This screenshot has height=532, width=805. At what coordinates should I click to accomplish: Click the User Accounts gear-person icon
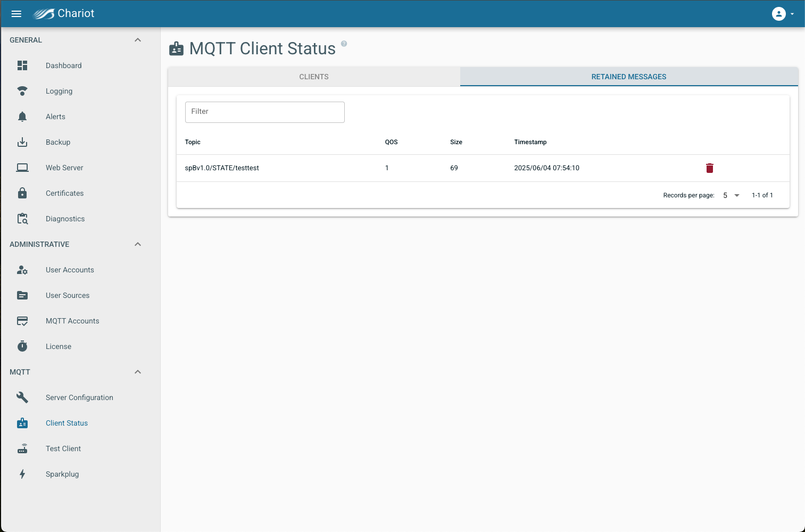pyautogui.click(x=22, y=270)
